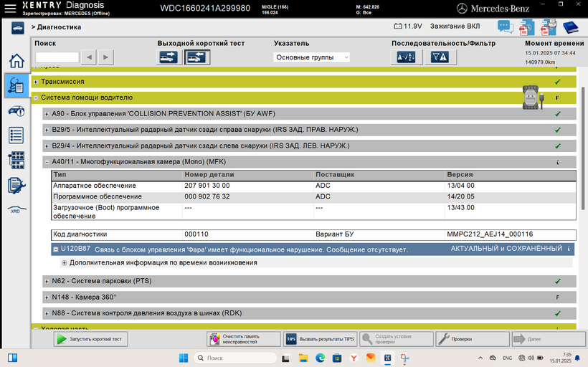Screen dimensions: 588x367
Task: Open the Windows widgets icon on taskbar
Action: tap(12, 358)
